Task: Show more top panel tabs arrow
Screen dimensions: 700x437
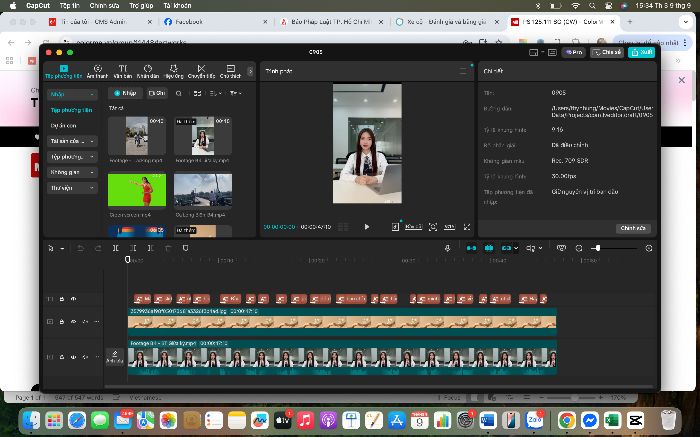Action: pyautogui.click(x=250, y=71)
